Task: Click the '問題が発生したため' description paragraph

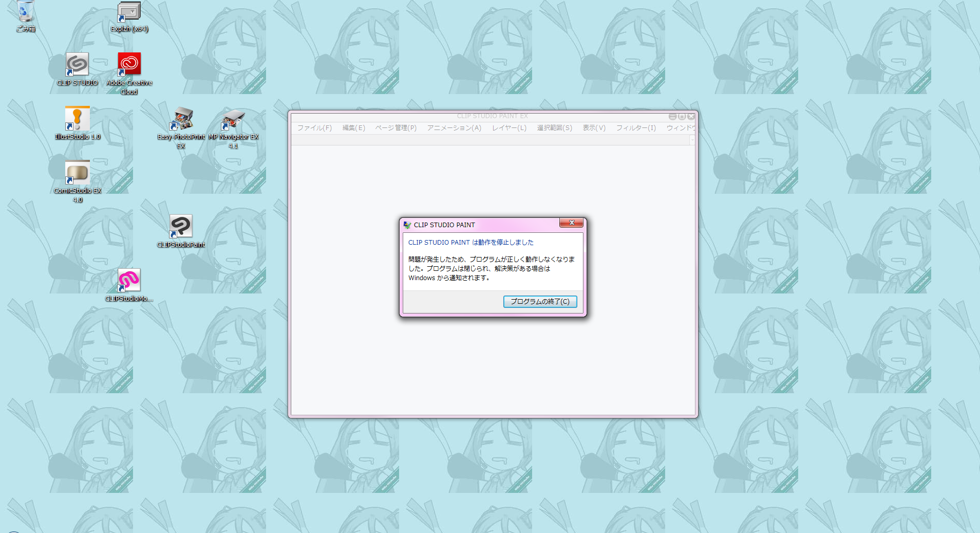Action: [492, 268]
